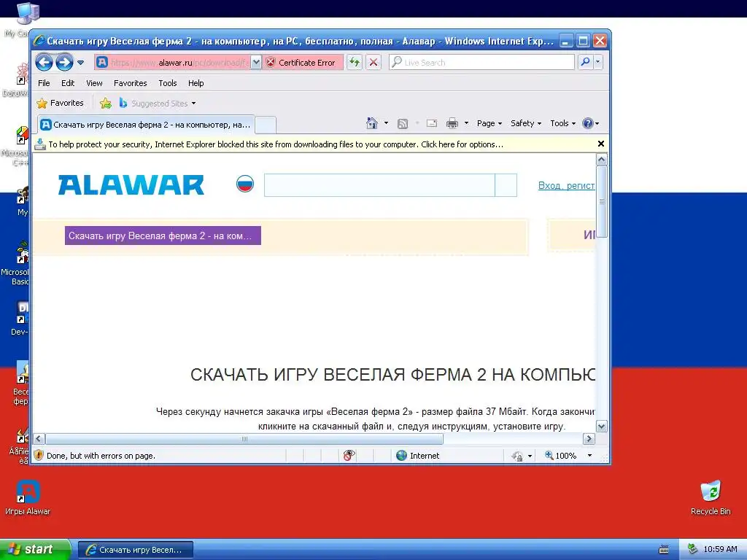Click the Игры Alawar desktop shortcut
Image resolution: width=747 pixels, height=560 pixels.
point(28,497)
